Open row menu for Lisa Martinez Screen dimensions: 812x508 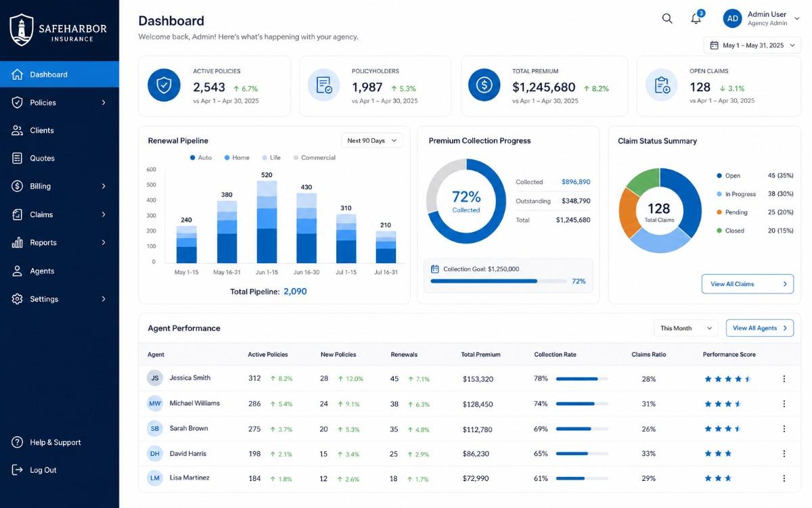(784, 478)
